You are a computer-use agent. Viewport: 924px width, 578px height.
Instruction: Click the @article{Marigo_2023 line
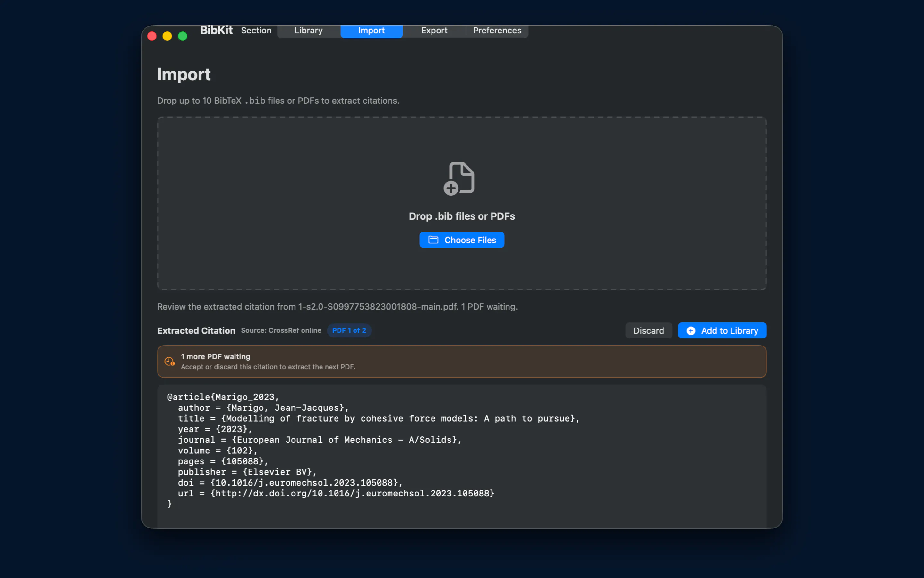(x=223, y=397)
